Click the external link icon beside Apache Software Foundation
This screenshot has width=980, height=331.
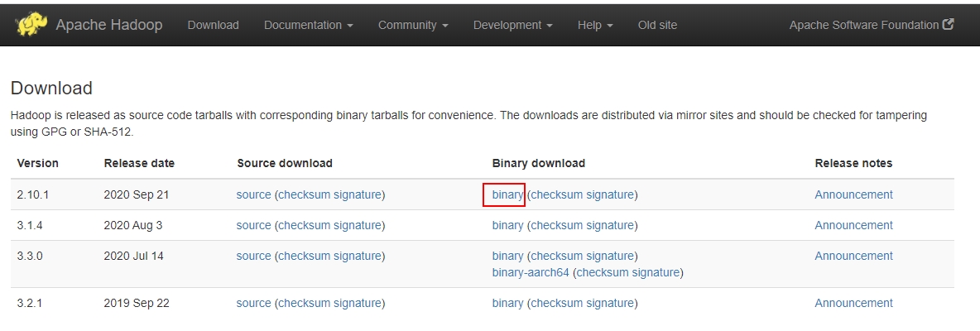click(948, 24)
